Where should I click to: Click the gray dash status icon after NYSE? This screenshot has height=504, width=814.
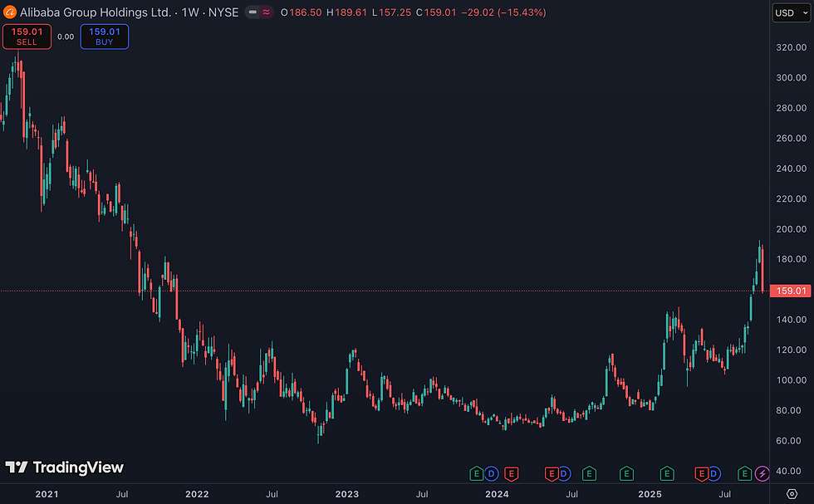pyautogui.click(x=253, y=12)
